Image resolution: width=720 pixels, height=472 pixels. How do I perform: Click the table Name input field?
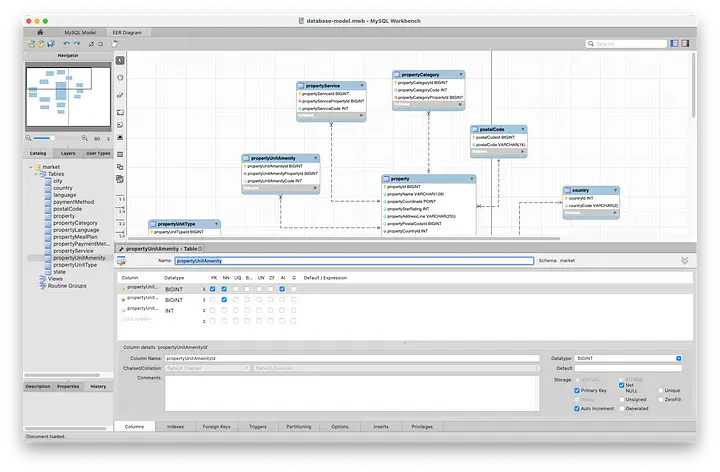pos(354,261)
